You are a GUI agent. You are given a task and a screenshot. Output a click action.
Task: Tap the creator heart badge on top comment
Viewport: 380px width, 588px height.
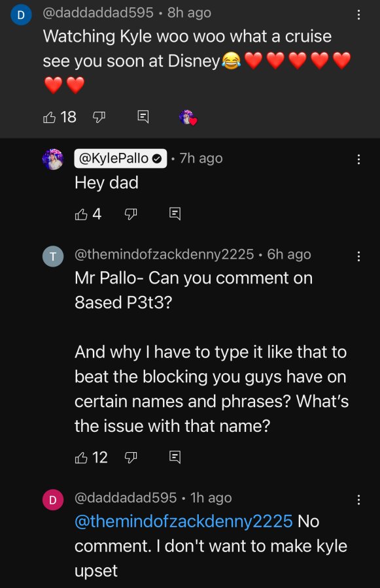pos(188,118)
